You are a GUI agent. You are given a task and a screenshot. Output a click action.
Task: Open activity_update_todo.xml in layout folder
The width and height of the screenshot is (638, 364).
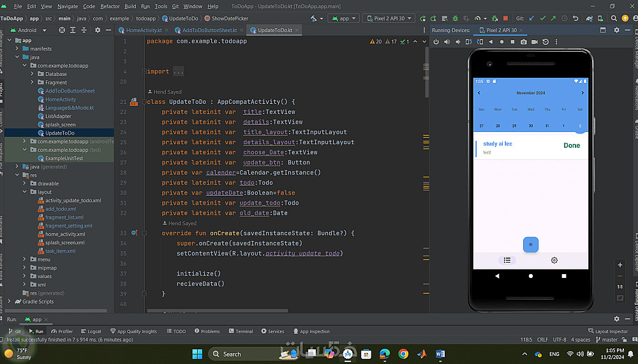tap(73, 201)
